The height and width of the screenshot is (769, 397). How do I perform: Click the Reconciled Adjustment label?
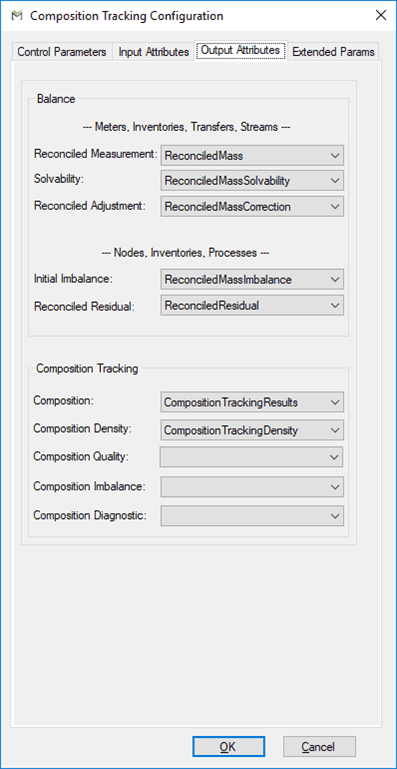[x=90, y=205]
